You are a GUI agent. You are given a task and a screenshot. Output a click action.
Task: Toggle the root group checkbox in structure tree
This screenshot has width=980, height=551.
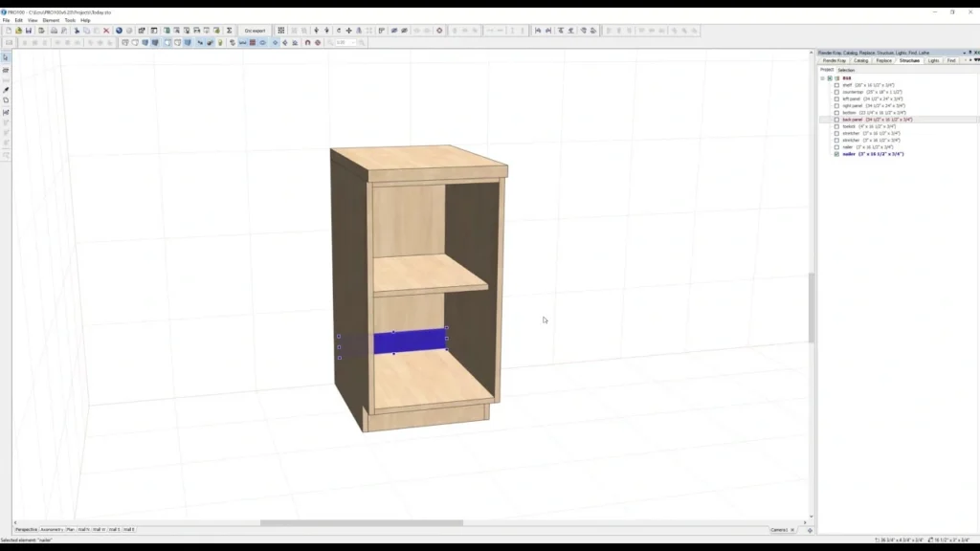coord(830,78)
